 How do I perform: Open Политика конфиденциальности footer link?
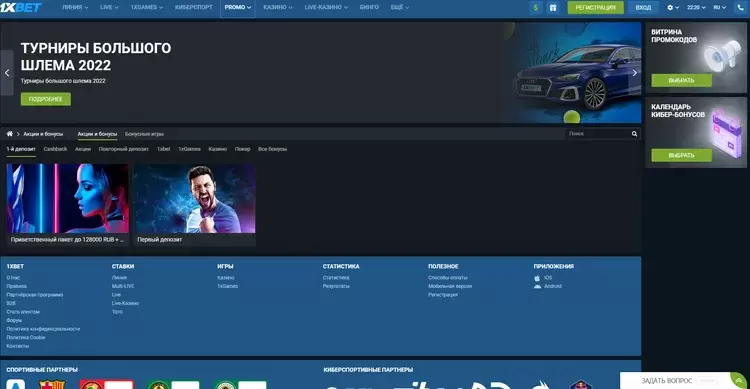tap(44, 329)
